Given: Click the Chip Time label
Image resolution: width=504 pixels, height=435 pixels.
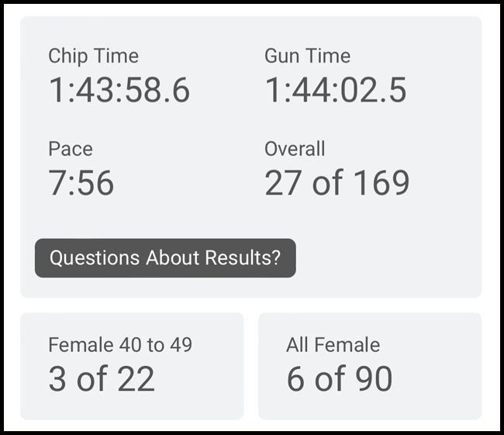Looking at the screenshot, I should pyautogui.click(x=93, y=57).
